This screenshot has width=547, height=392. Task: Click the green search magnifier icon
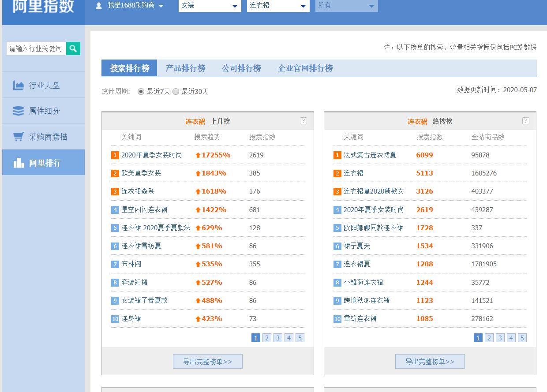pyautogui.click(x=73, y=49)
